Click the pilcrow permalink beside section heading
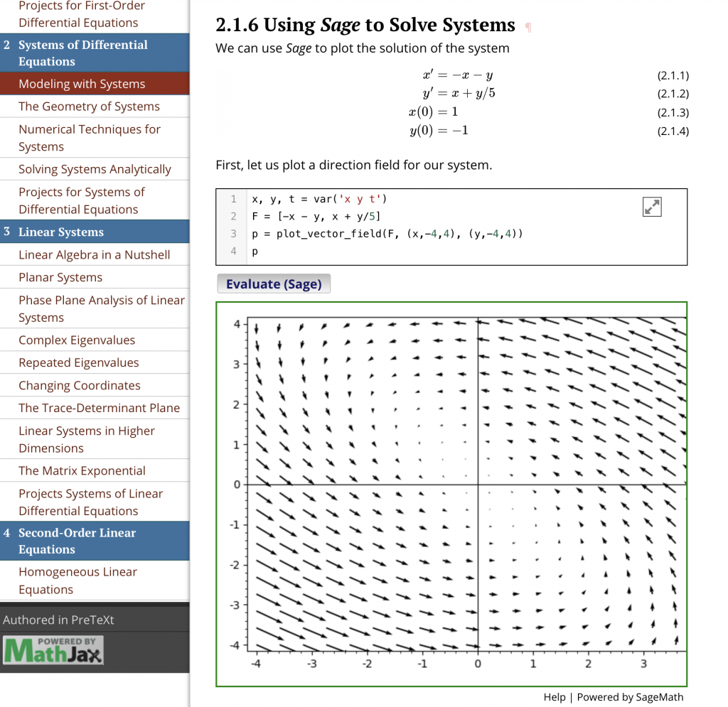Screen dimensions: 728x707 (528, 27)
